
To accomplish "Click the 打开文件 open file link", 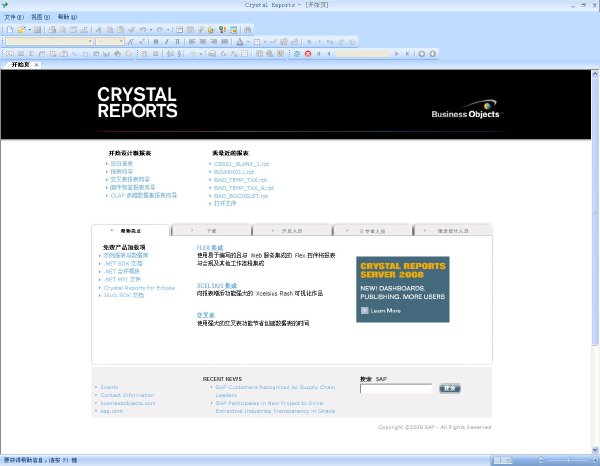I will click(225, 204).
